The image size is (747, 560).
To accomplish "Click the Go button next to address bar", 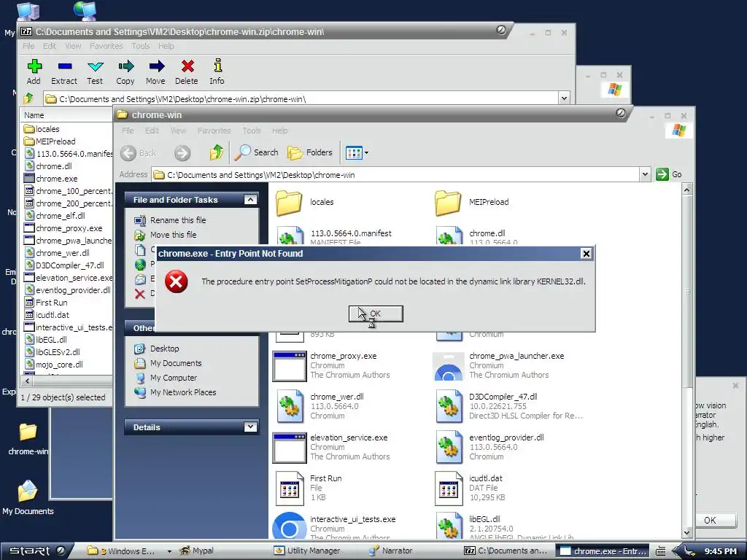I will [x=670, y=175].
